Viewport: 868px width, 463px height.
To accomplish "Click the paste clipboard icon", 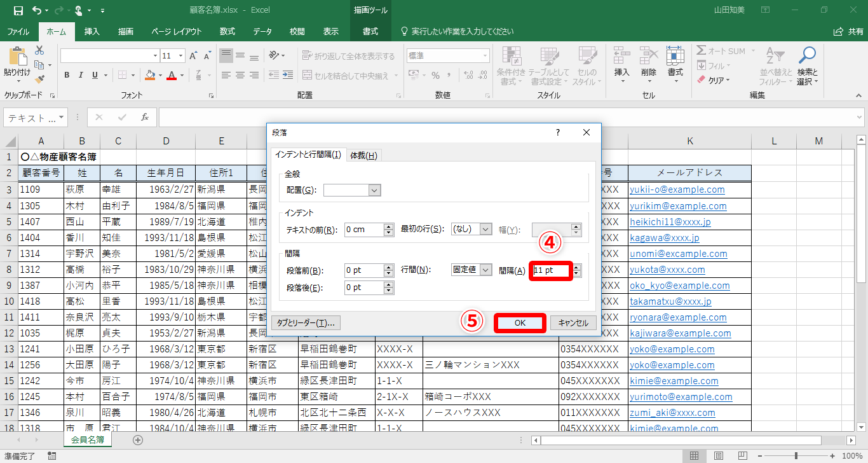I will (17, 57).
